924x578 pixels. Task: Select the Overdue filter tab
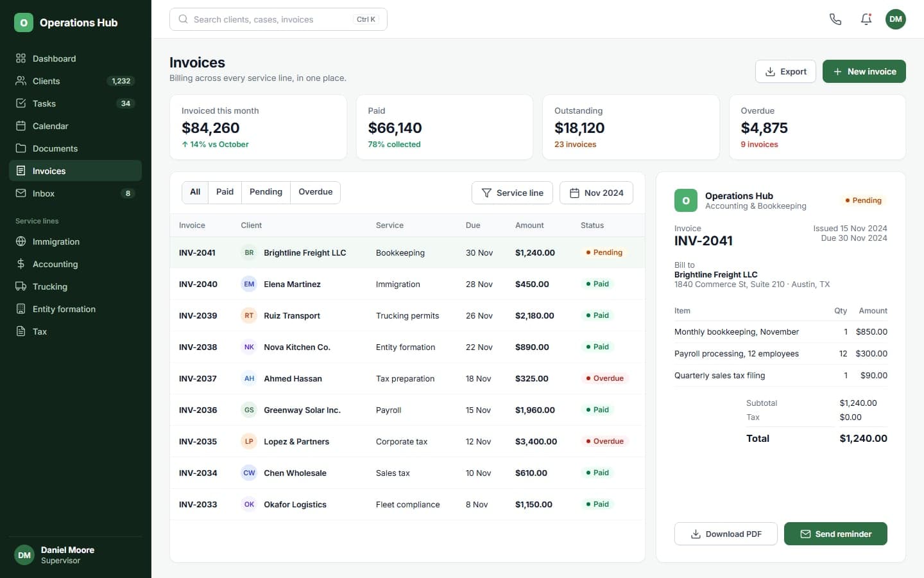pyautogui.click(x=315, y=192)
